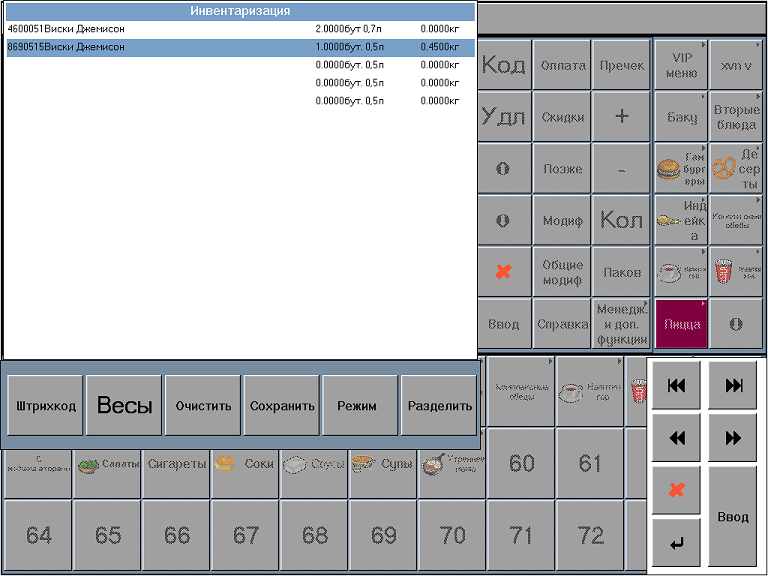Click the Сохранить button

(281, 406)
